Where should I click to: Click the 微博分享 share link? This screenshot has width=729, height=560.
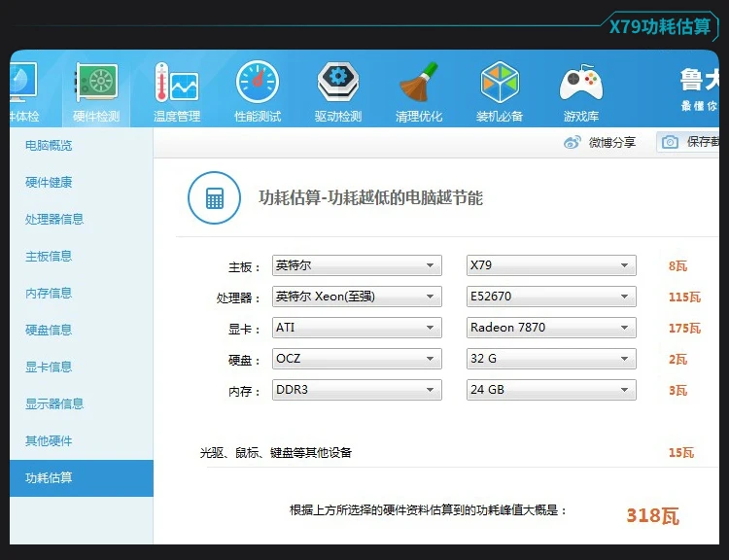612,142
